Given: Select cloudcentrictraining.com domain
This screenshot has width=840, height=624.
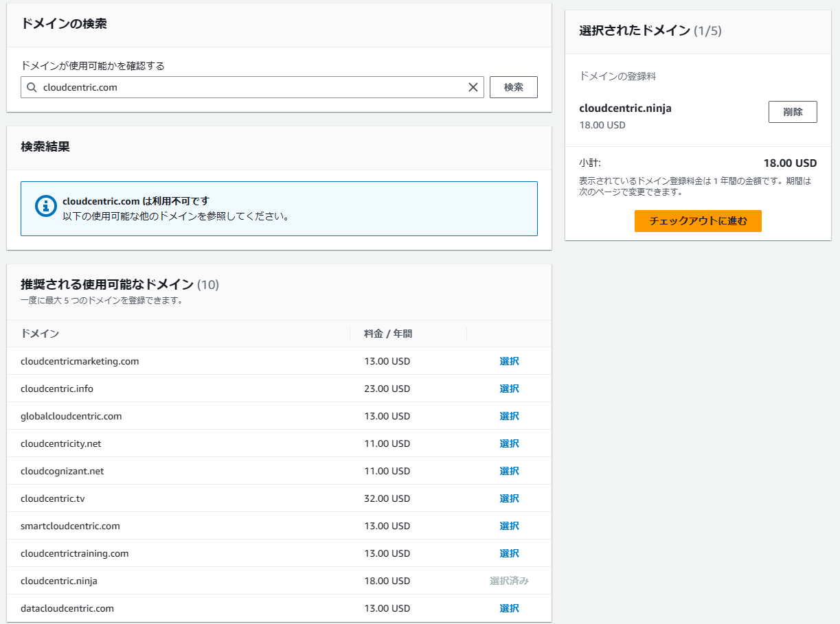Looking at the screenshot, I should click(x=509, y=553).
